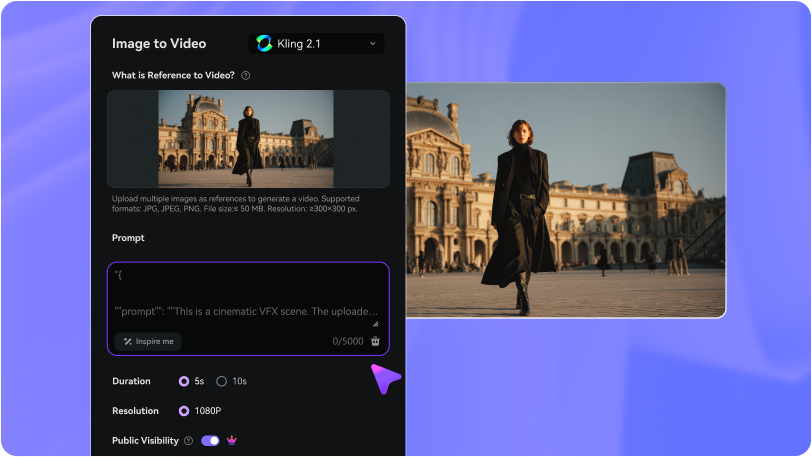This screenshot has height=457, width=812.
Task: Click the Image to Video heading
Action: [x=159, y=44]
